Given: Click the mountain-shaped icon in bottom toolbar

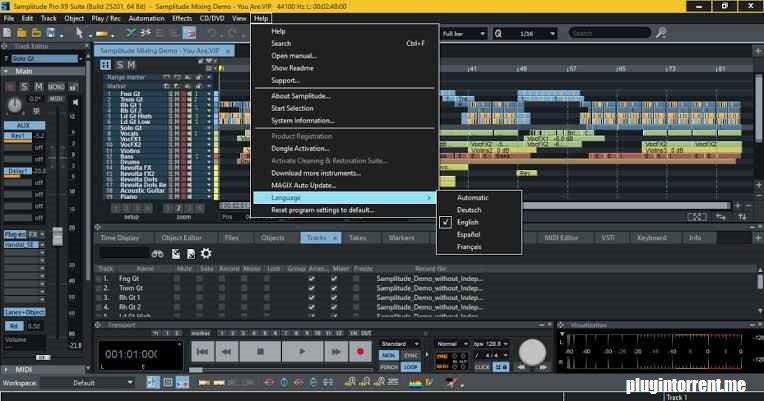Looking at the screenshot, I should (x=415, y=383).
